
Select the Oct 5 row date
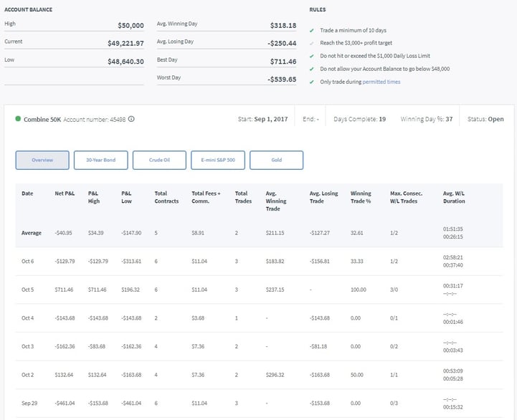point(28,290)
